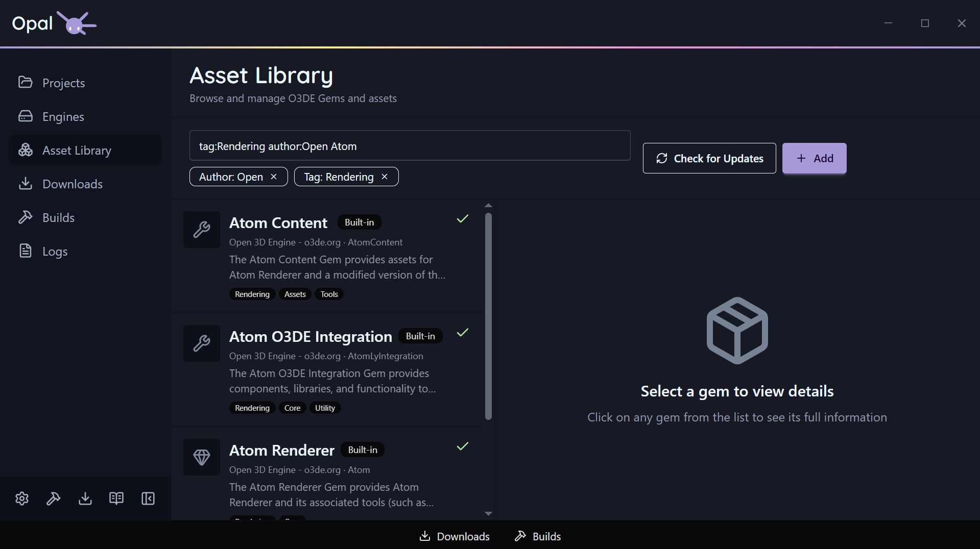
Task: Toggle the Atom Renderer enabled checkmark
Action: coord(463,446)
